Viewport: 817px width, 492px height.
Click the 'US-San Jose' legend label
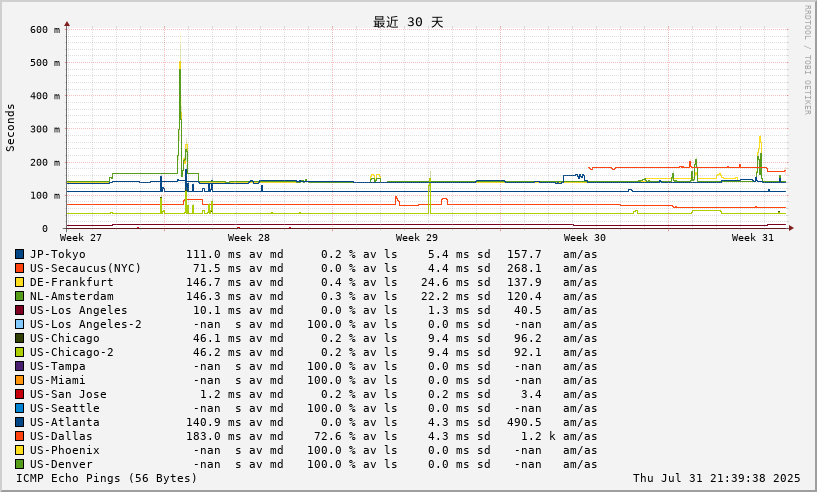point(68,395)
